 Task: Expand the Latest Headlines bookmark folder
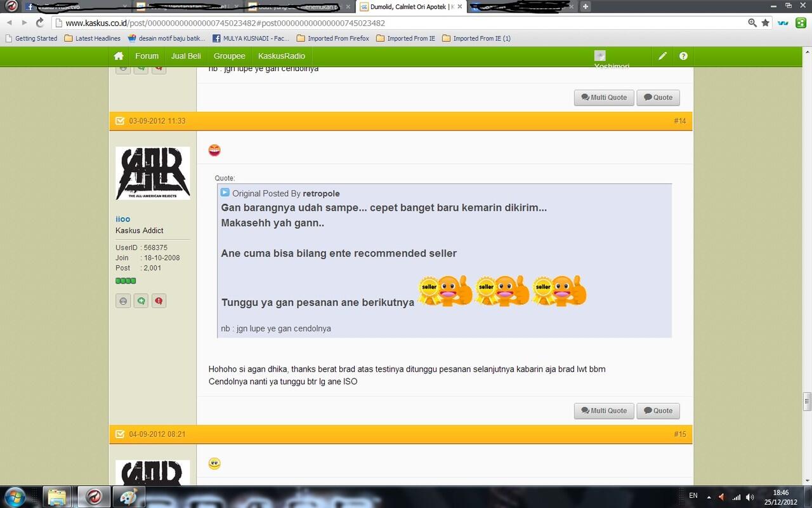pos(92,38)
